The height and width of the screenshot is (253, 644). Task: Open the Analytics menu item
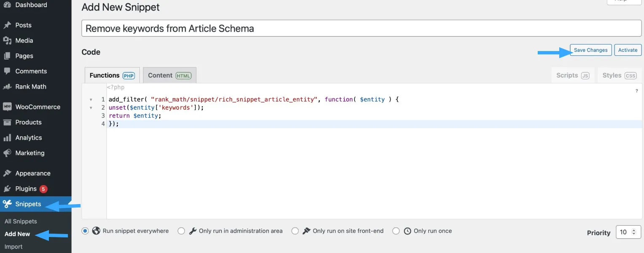point(36,137)
